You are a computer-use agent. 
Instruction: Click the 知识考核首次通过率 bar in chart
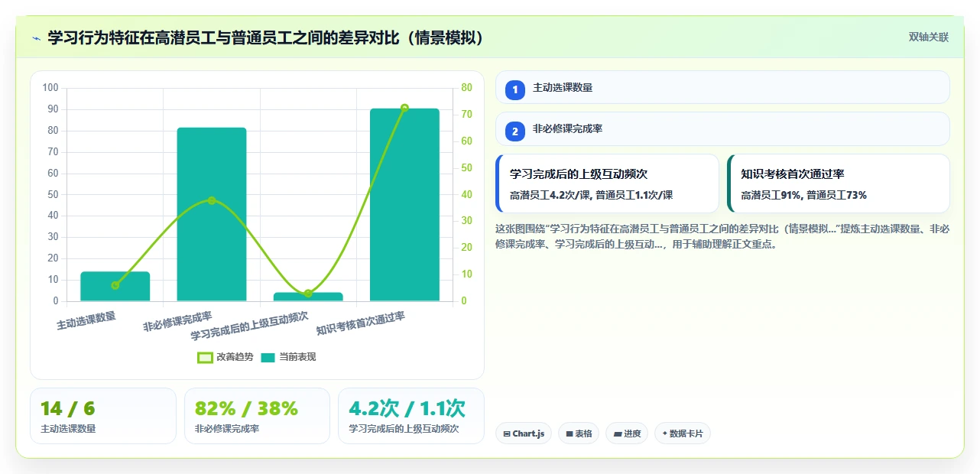(404, 205)
